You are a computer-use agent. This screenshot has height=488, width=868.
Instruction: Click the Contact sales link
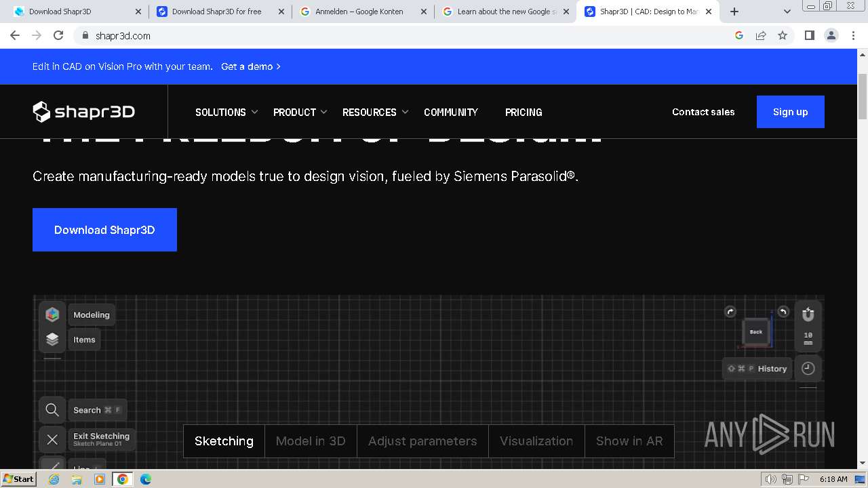tap(703, 112)
